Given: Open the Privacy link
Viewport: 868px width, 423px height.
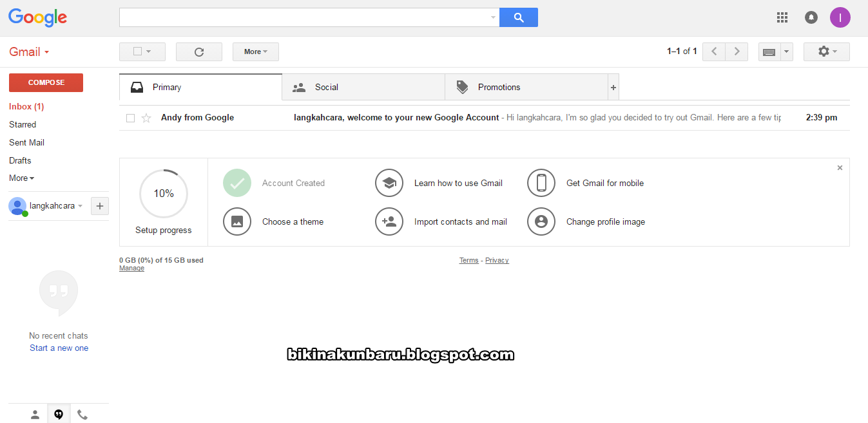Looking at the screenshot, I should 497,260.
